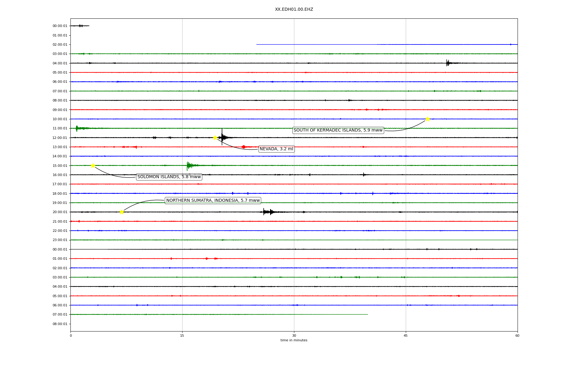Click the green event at start of 11:00:01 trace
The image size is (588, 368).
pos(77,128)
